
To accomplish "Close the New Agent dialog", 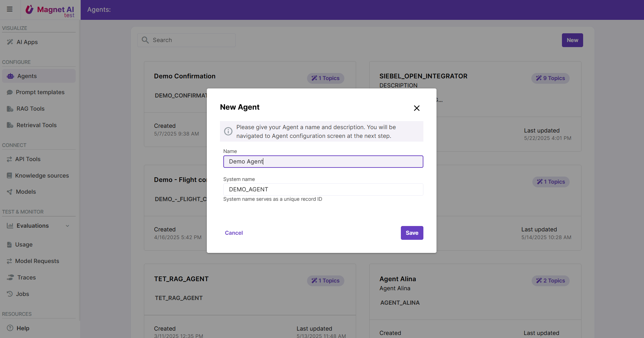I will pyautogui.click(x=417, y=108).
